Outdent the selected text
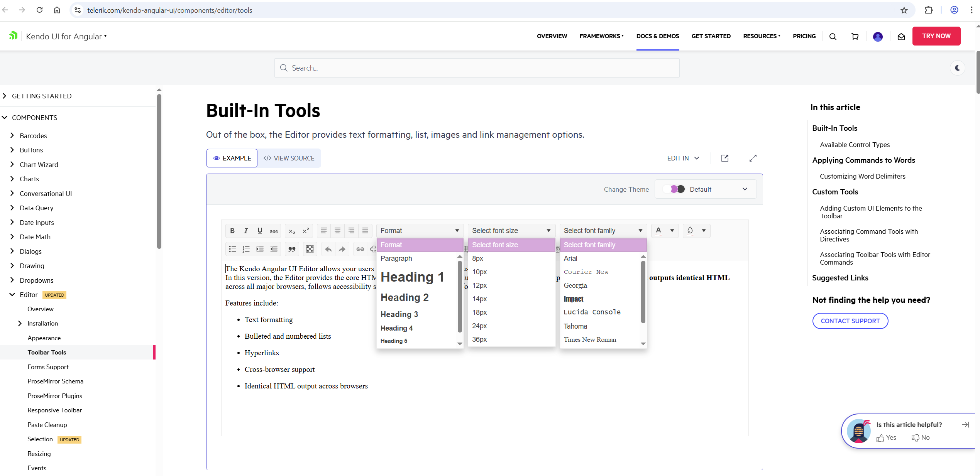 point(274,249)
